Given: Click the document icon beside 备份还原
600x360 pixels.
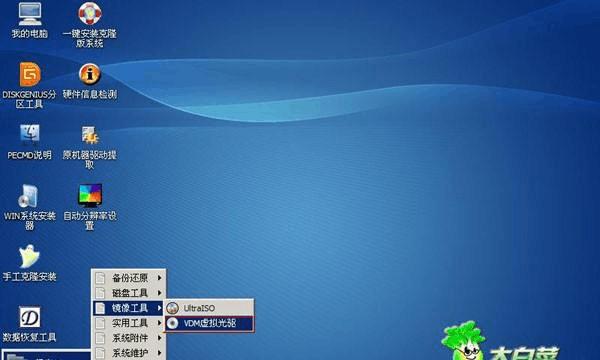Looking at the screenshot, I should [100, 278].
